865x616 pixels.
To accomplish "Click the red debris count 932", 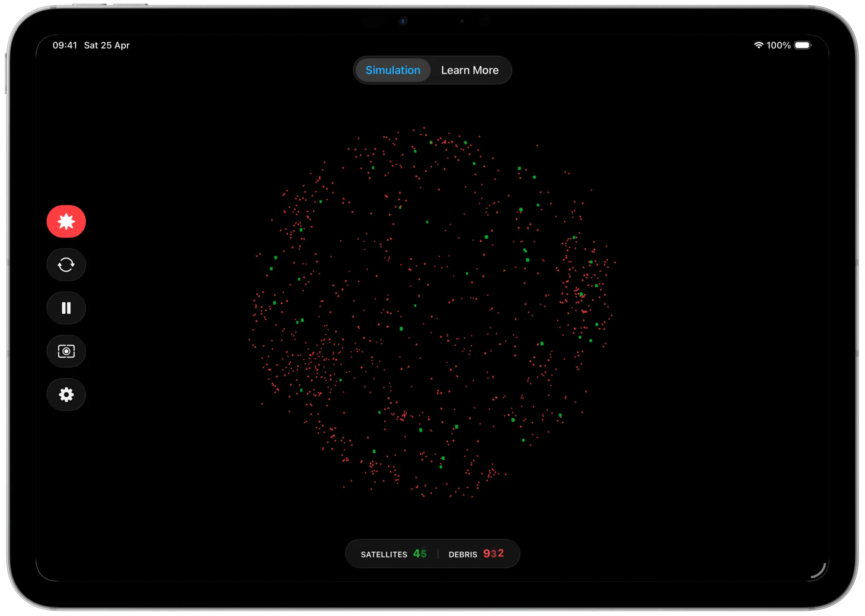I will (493, 553).
